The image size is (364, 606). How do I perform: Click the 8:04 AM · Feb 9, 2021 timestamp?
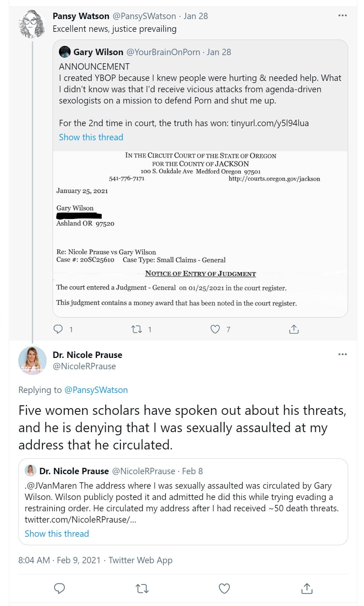coord(59,560)
